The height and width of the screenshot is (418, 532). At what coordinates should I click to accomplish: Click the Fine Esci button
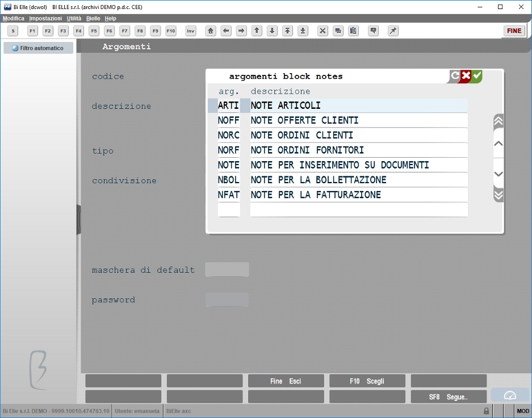[x=286, y=381]
